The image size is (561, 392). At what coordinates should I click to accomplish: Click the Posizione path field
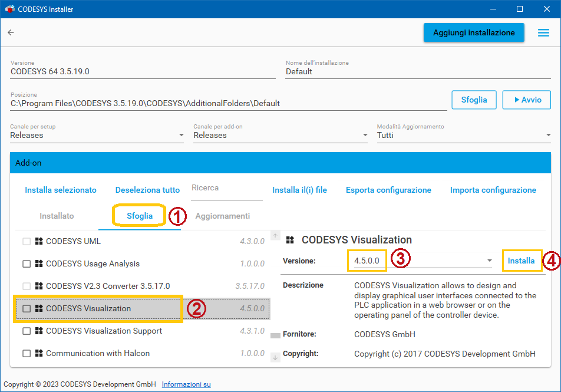point(229,104)
